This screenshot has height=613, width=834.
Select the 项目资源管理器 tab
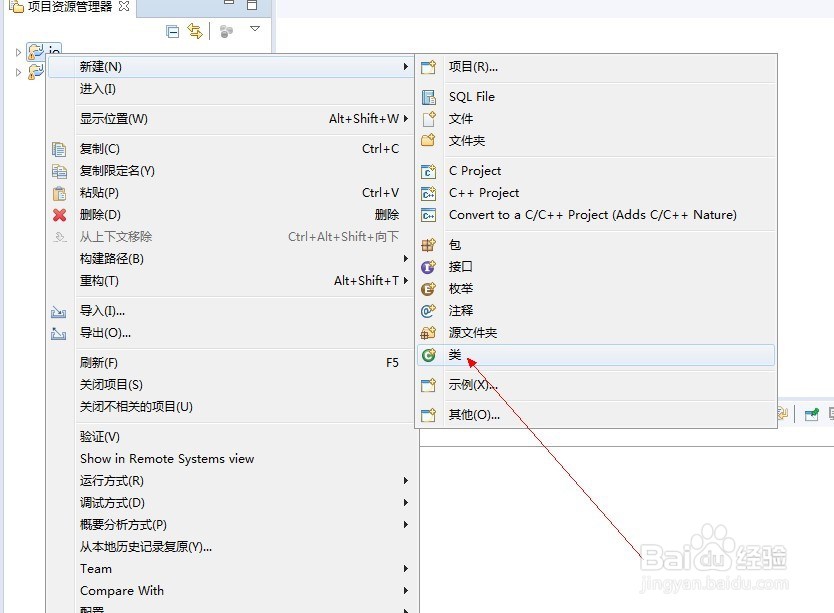69,6
